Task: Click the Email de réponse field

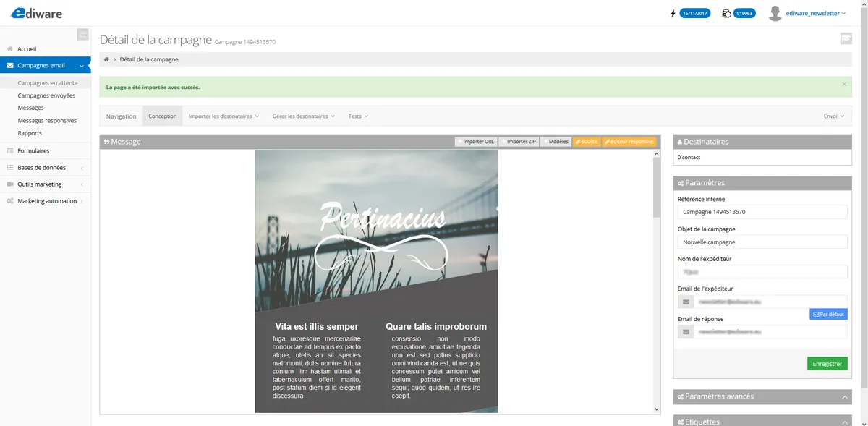Action: pyautogui.click(x=770, y=331)
